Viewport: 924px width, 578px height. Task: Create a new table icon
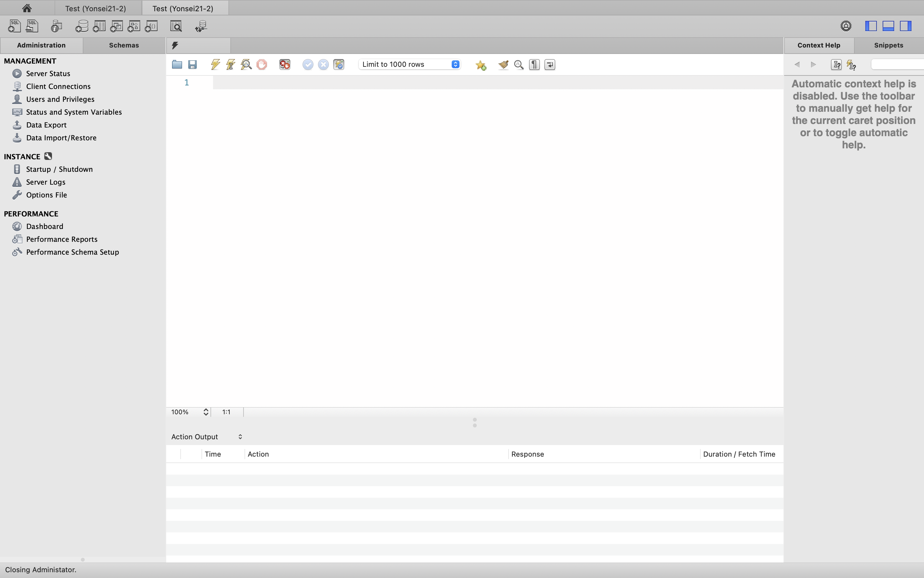(99, 26)
